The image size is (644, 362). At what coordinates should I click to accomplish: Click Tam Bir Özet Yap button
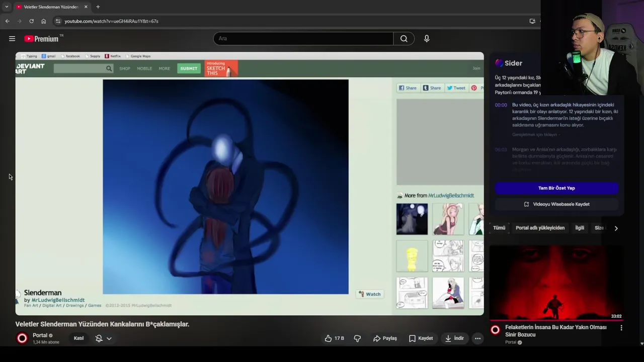(x=556, y=188)
